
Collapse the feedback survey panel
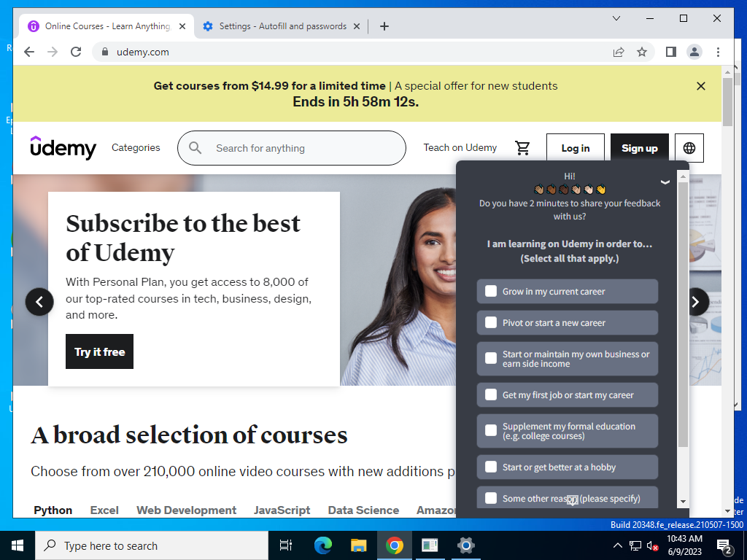pyautogui.click(x=665, y=182)
